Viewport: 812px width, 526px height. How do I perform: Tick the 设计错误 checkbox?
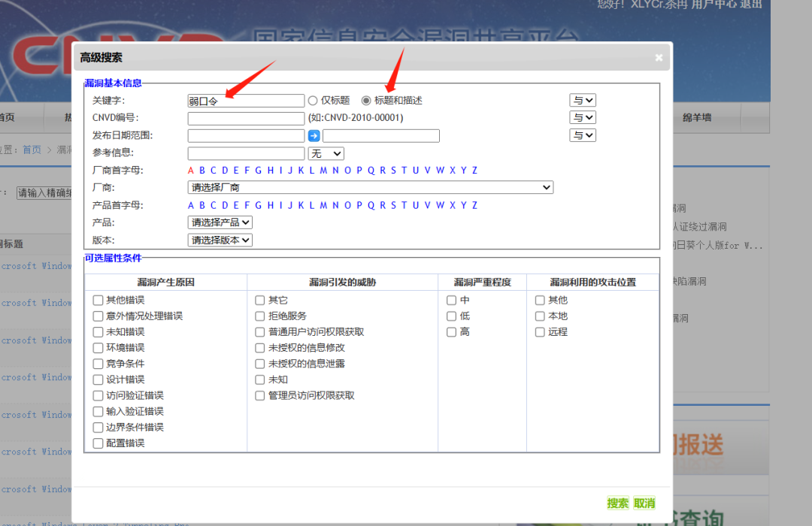coord(98,379)
